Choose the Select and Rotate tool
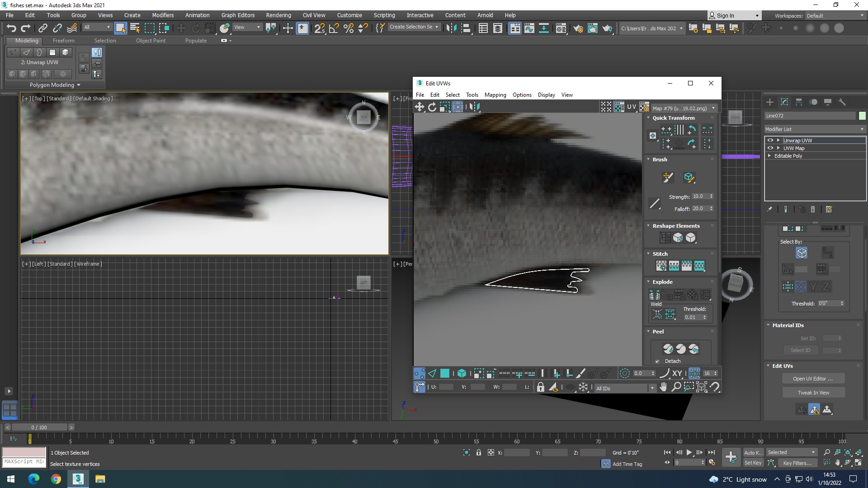This screenshot has height=488, width=868. click(195, 28)
